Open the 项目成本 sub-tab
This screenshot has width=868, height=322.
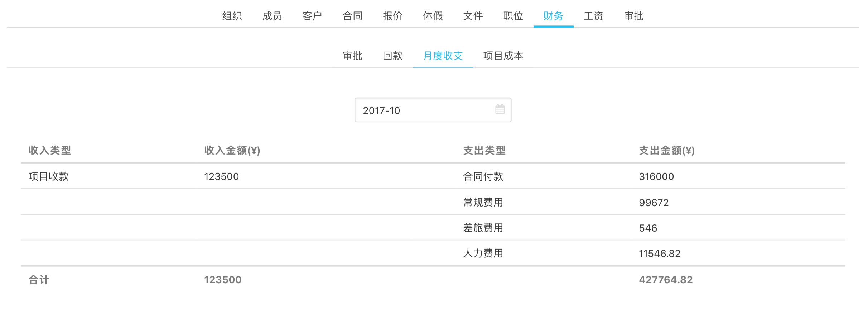[x=503, y=56]
